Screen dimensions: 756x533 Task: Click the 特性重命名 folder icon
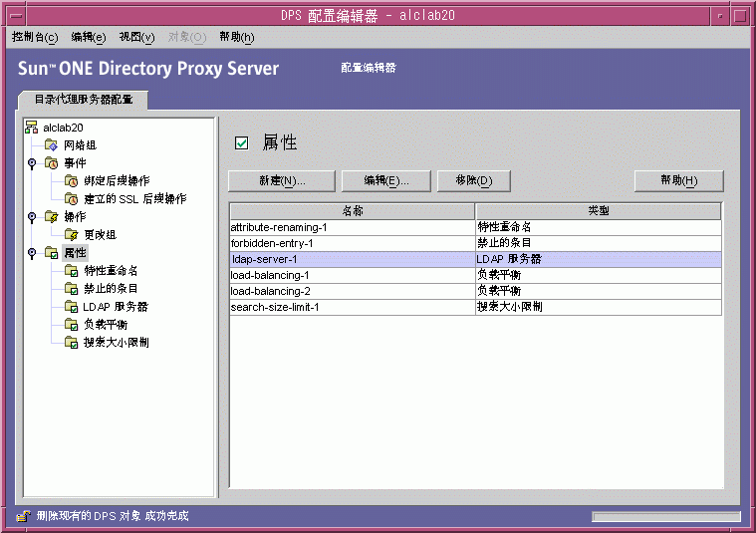(x=71, y=271)
